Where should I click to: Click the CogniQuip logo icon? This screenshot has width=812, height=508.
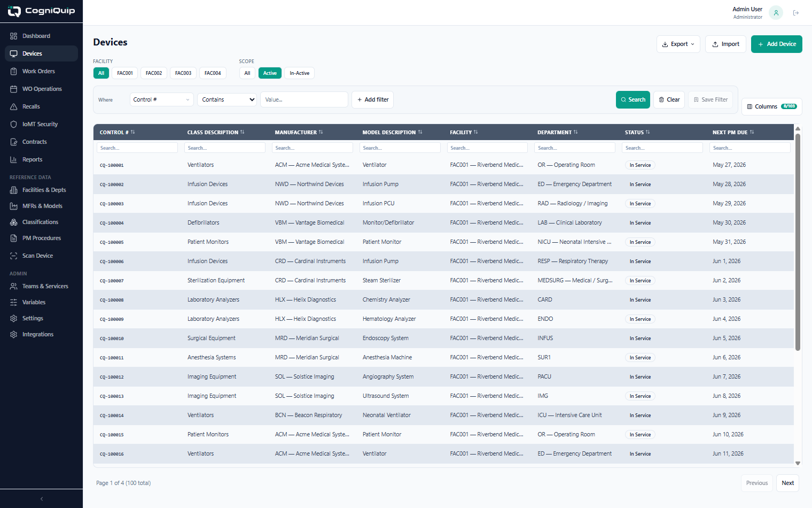pos(14,11)
